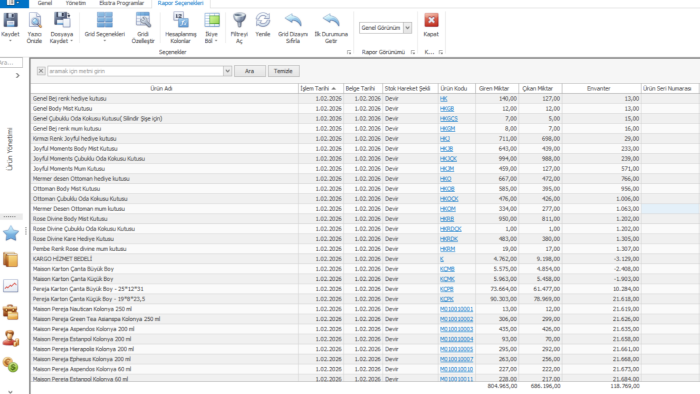Open Seçenekler group dialog launcher

[x=349, y=52]
